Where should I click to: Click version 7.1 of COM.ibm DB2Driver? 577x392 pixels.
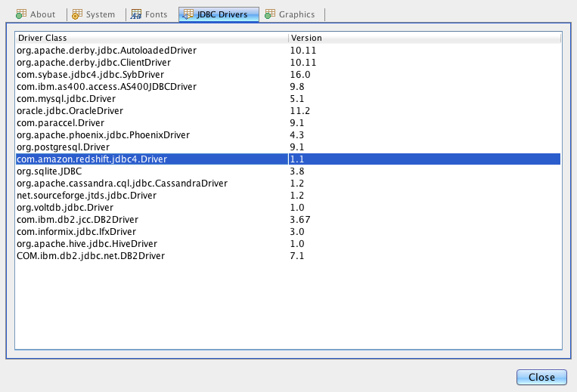point(297,256)
